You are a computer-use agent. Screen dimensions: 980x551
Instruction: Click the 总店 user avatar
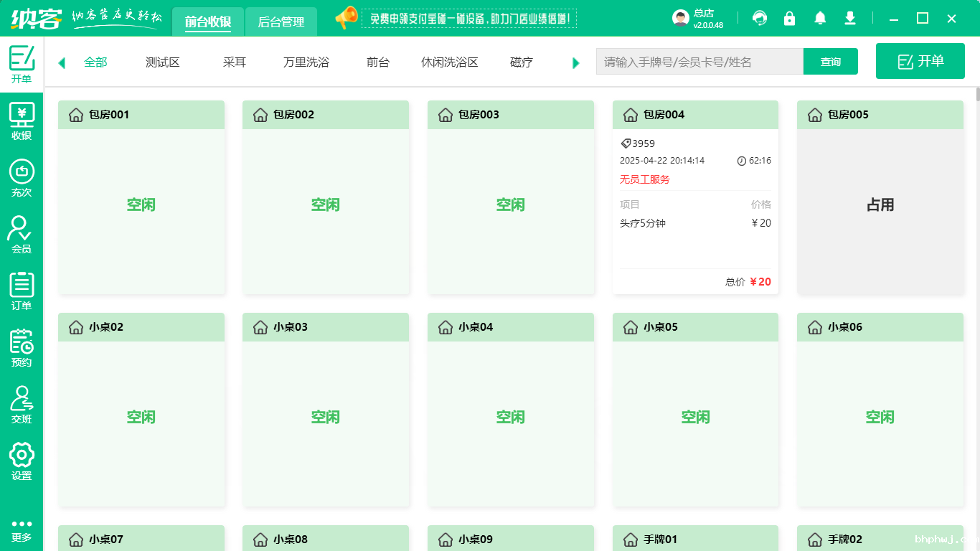tap(681, 19)
